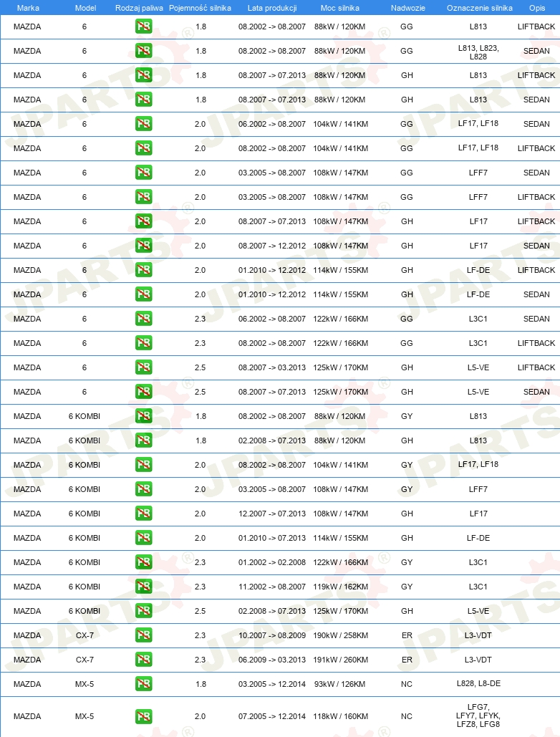
Task: Click petrol icon in MX-5 1.8 row
Action: click(143, 684)
